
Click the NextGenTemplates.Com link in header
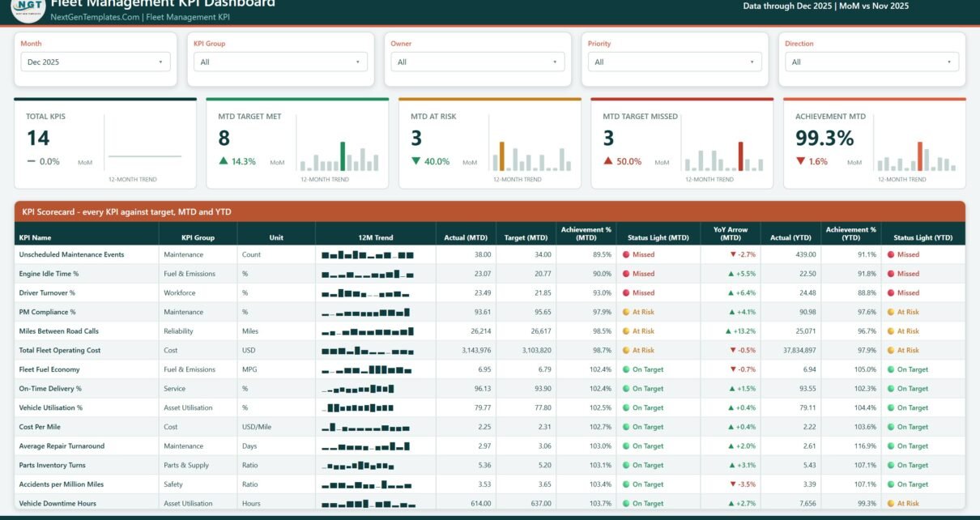click(95, 17)
